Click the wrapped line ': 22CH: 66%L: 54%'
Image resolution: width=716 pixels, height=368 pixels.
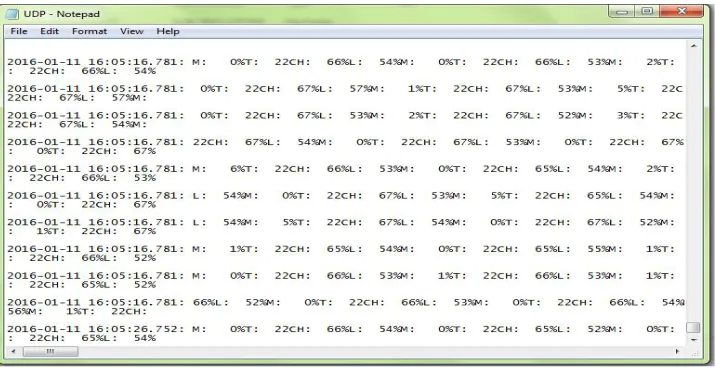82,71
